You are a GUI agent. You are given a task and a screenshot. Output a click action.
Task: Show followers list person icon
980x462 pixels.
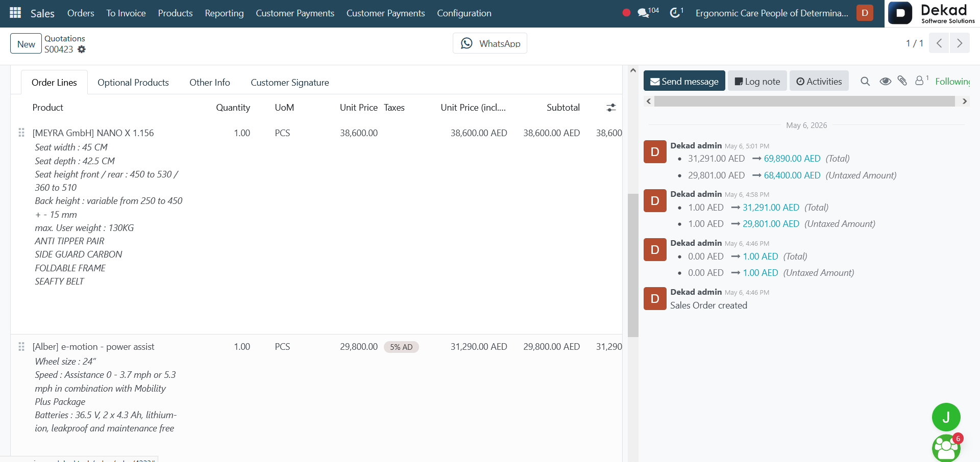[x=921, y=80]
